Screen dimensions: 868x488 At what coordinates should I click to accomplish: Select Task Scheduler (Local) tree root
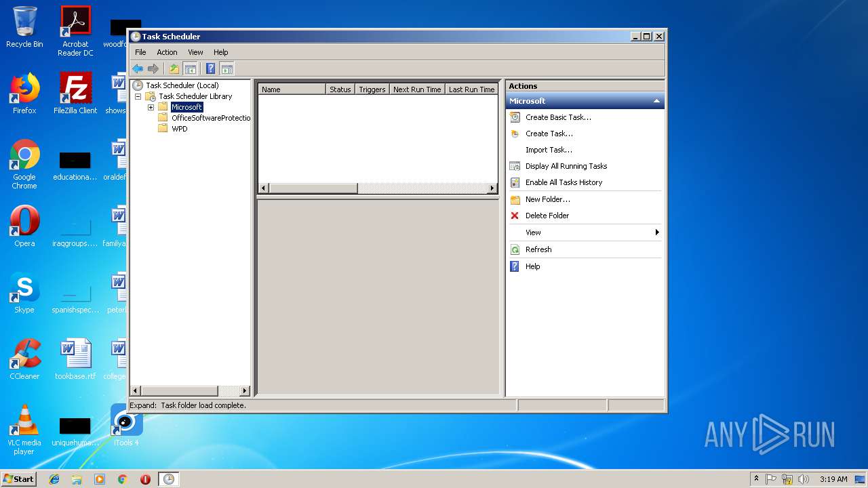(182, 85)
